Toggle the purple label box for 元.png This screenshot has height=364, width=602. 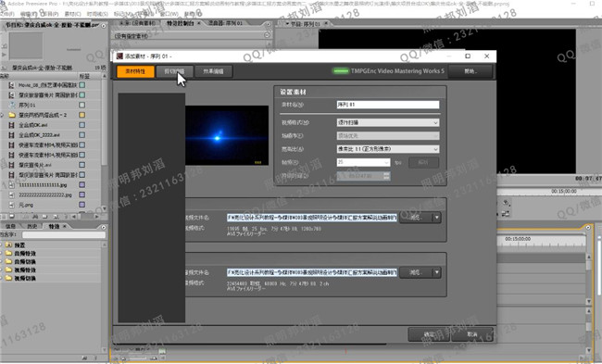[x=82, y=205]
